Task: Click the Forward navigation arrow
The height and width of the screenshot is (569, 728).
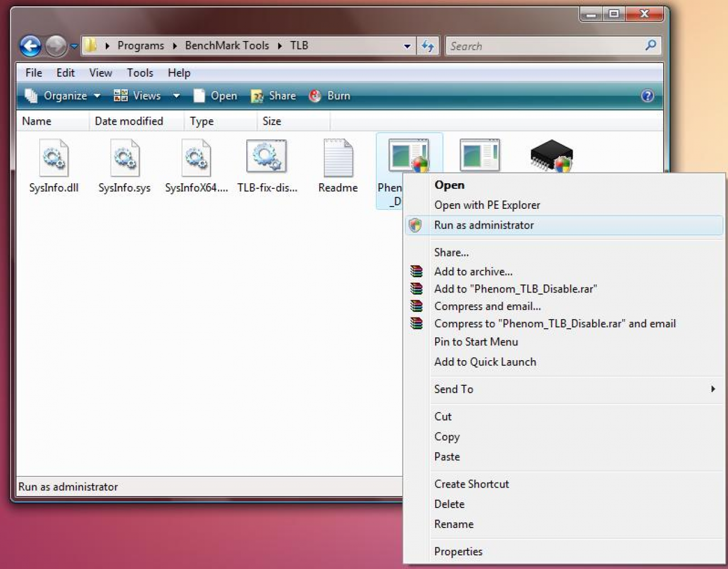Action: 56,46
